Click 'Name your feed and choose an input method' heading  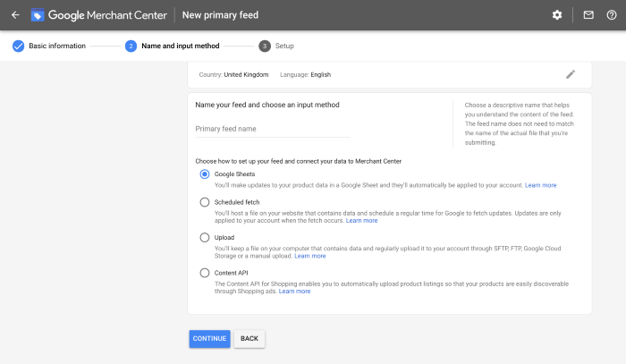coord(267,105)
